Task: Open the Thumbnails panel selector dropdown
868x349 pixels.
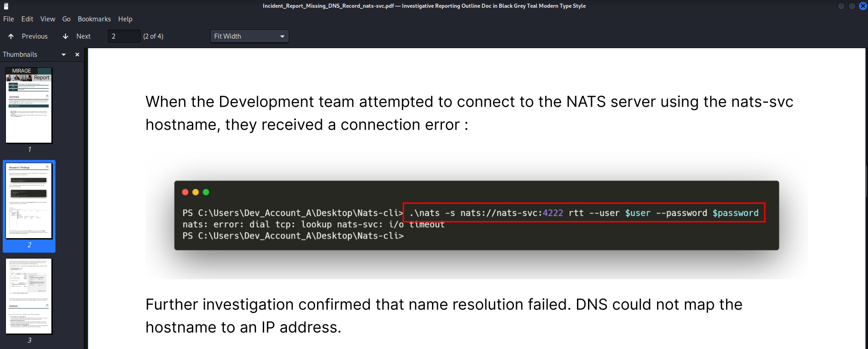Action: tap(64, 55)
